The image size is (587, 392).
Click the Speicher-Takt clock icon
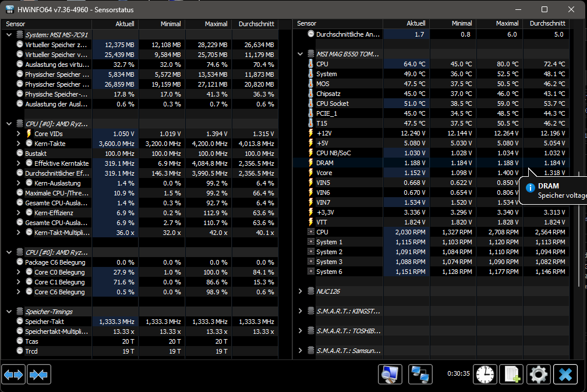click(x=20, y=321)
